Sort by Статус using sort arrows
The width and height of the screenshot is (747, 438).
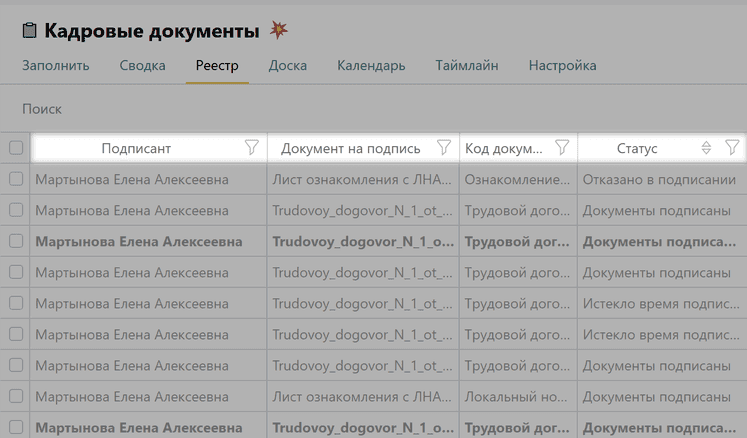(706, 148)
